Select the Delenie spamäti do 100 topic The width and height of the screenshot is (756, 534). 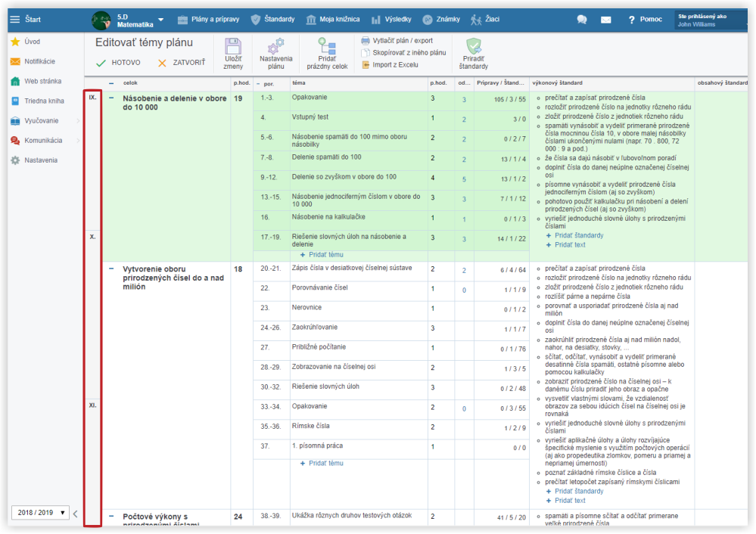(x=326, y=157)
